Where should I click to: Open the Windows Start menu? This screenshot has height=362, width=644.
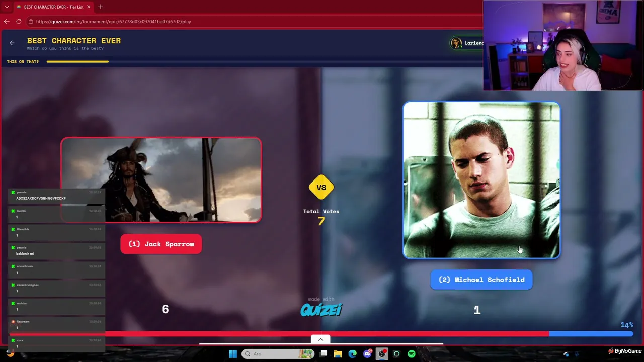[233, 354]
